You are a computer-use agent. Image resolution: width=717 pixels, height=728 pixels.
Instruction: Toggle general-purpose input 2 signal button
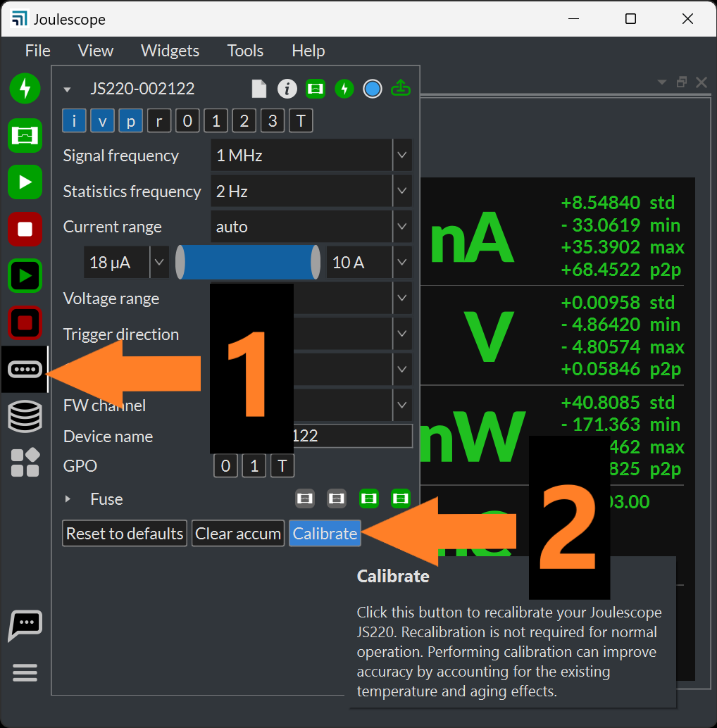coord(244,121)
